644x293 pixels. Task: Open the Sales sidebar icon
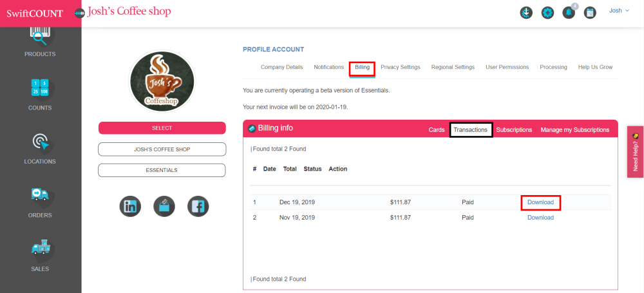tap(40, 248)
